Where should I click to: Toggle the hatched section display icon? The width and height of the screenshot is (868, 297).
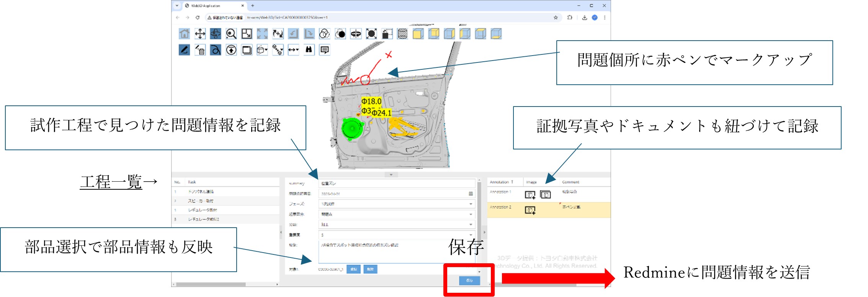tap(402, 34)
